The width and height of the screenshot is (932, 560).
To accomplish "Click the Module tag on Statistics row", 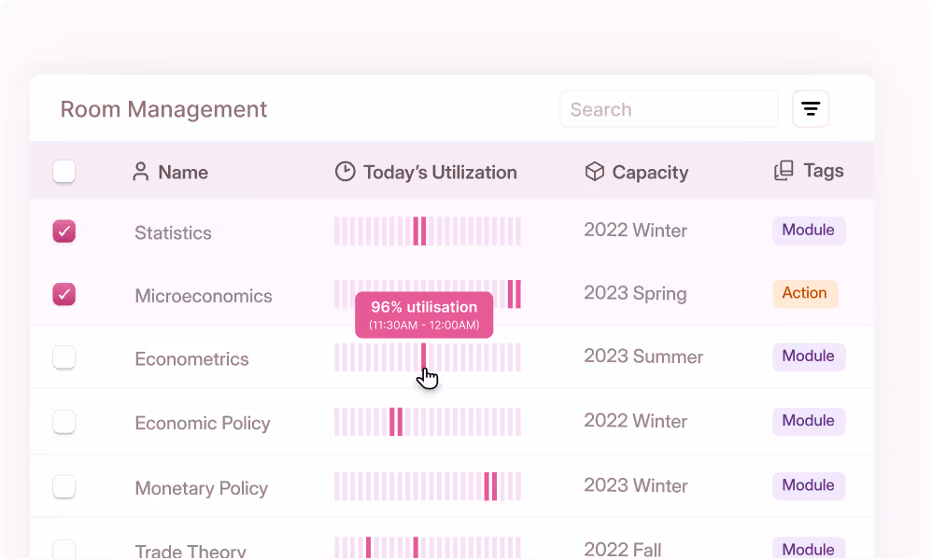I will click(808, 231).
